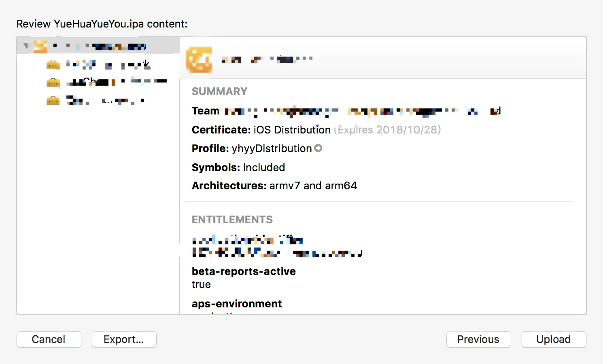Click the Architectures armv7 and arm64 line
603x364 pixels.
(x=274, y=186)
